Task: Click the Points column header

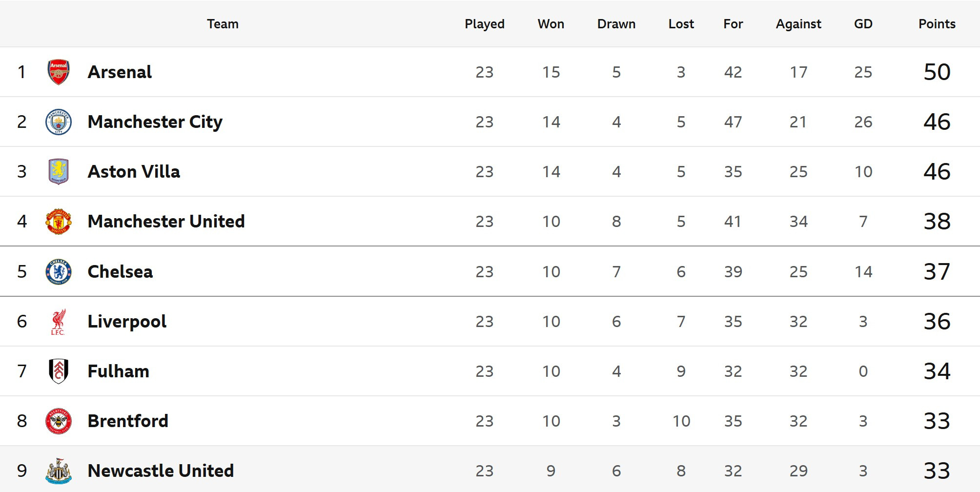Action: [x=937, y=24]
